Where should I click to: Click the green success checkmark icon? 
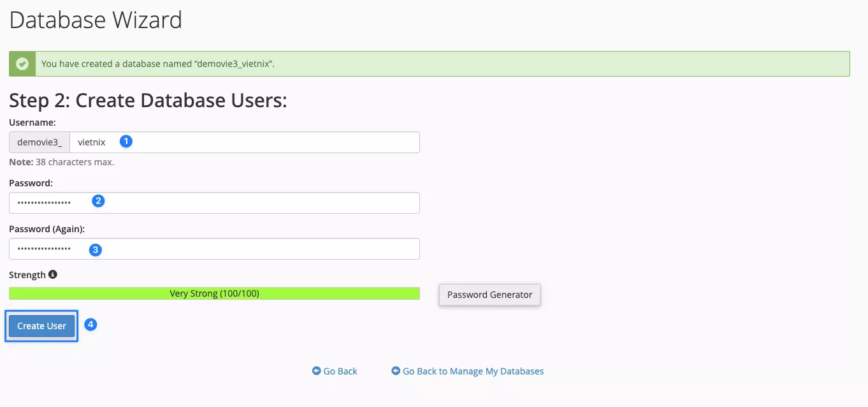[x=22, y=63]
